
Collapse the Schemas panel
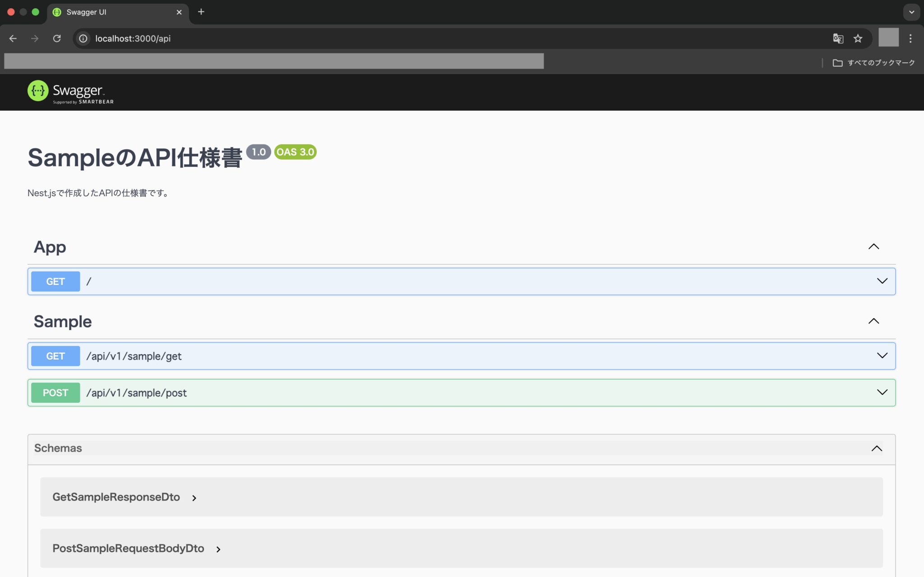pyautogui.click(x=877, y=448)
